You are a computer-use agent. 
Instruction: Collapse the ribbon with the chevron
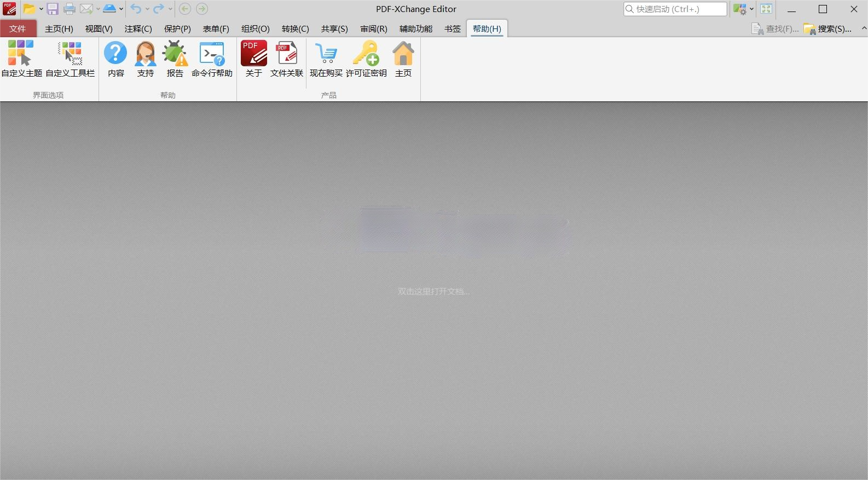click(x=864, y=28)
